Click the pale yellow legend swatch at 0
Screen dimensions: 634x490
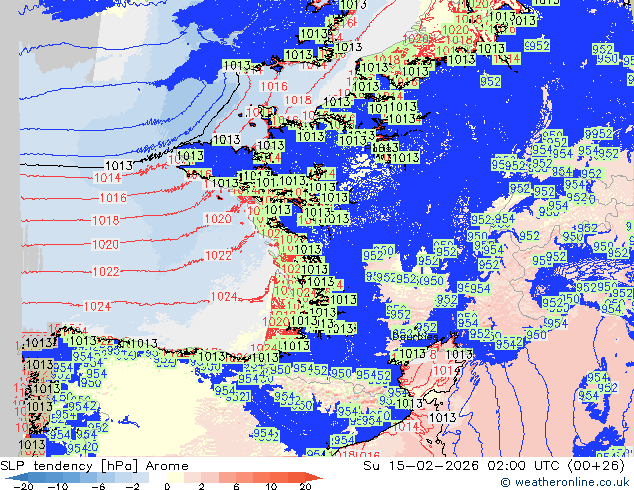coord(175,478)
